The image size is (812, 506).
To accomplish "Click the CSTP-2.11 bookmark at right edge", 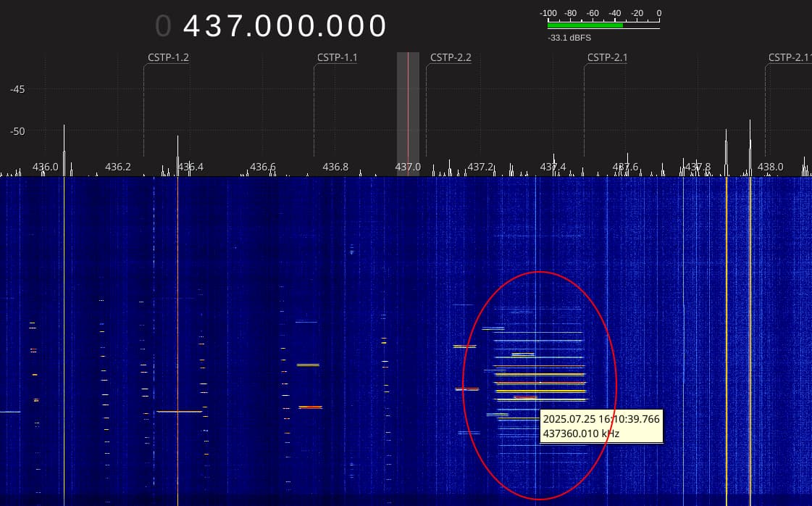I will click(x=789, y=57).
